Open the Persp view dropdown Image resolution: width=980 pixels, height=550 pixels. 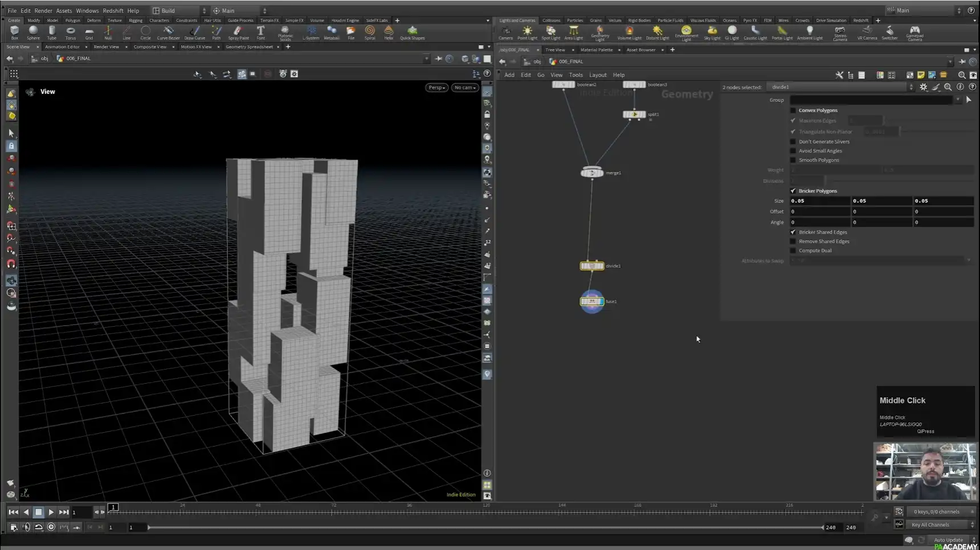(x=436, y=87)
